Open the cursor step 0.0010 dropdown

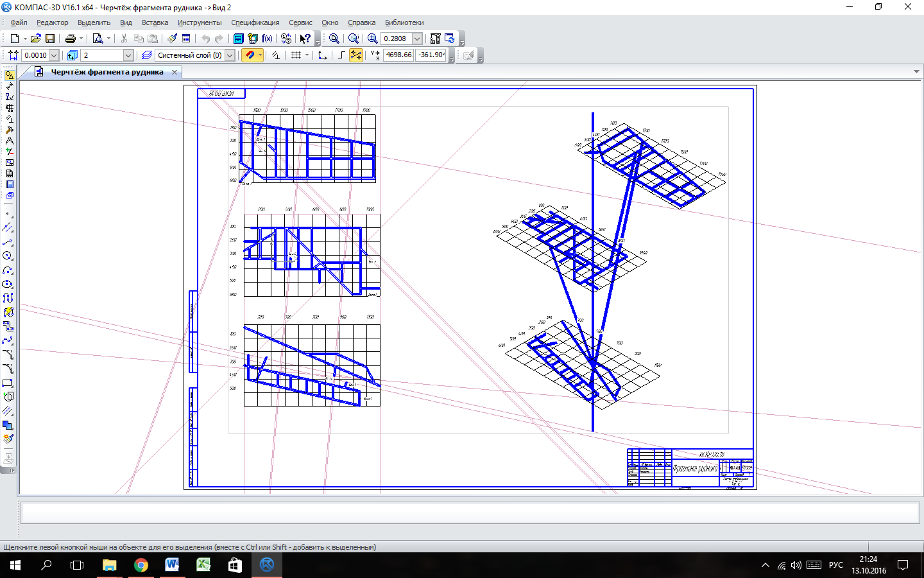coord(54,55)
